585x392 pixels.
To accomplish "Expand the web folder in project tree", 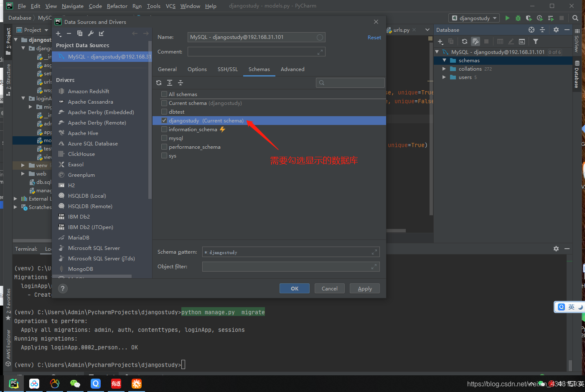I will click(x=23, y=174).
